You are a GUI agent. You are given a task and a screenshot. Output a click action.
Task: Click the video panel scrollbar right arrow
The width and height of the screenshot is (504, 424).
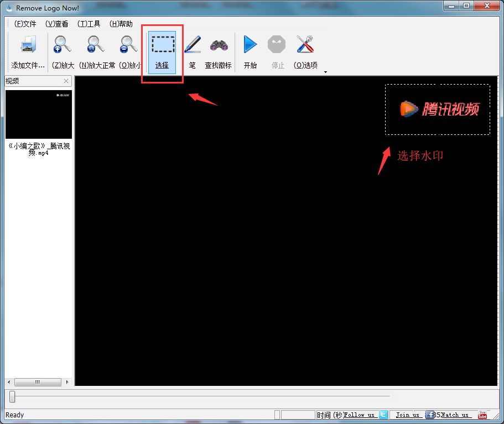[67, 382]
